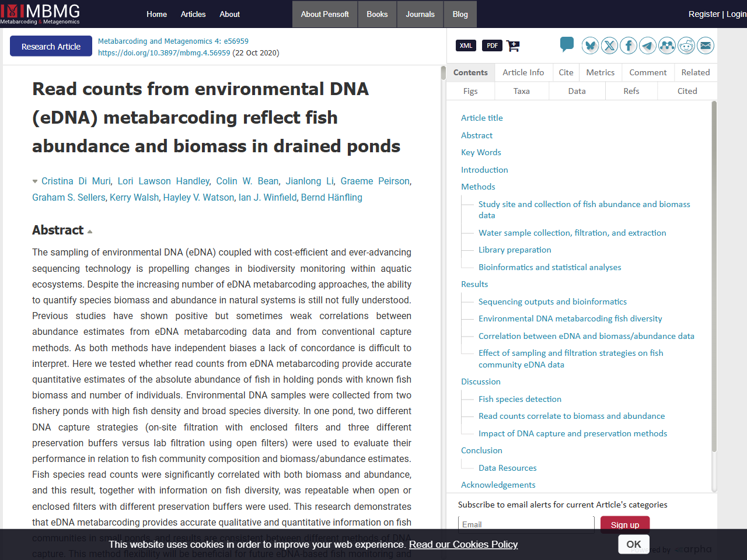Open Bioinformatics and statistical analyses subsection

coord(550,267)
